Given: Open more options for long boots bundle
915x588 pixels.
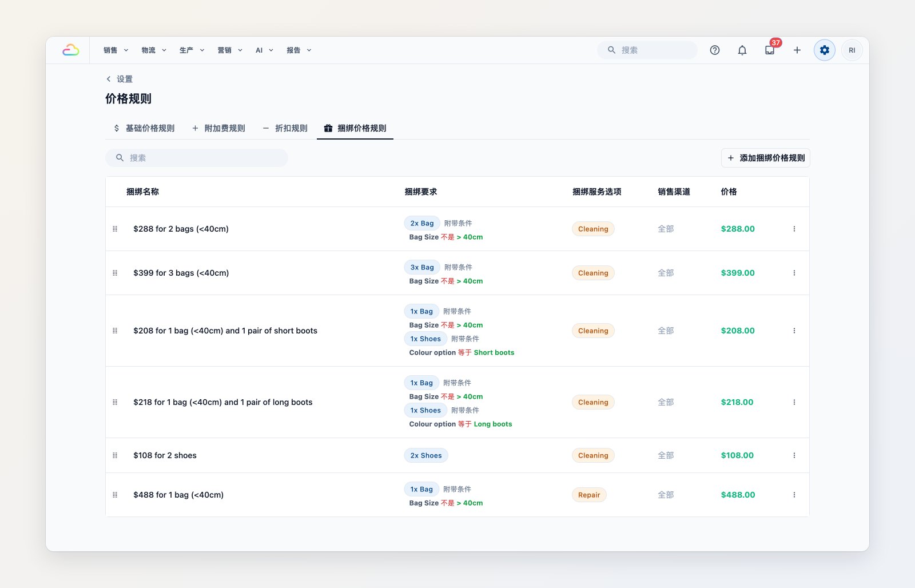Looking at the screenshot, I should (x=794, y=402).
